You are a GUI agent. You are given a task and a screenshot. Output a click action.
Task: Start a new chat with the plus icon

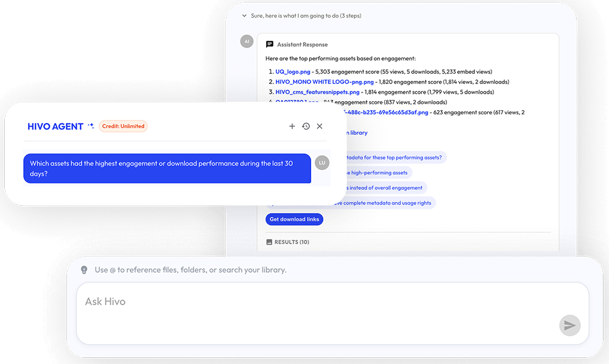(x=292, y=126)
